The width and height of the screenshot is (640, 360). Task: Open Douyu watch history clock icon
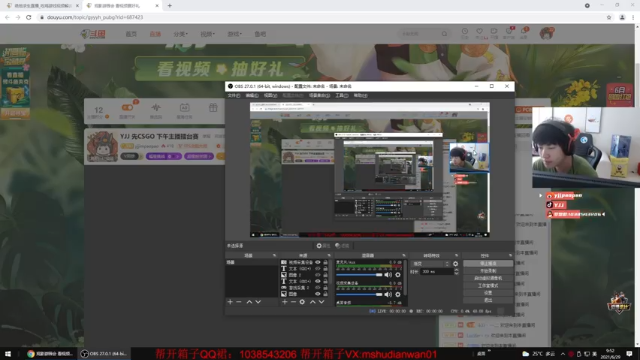coord(465,32)
